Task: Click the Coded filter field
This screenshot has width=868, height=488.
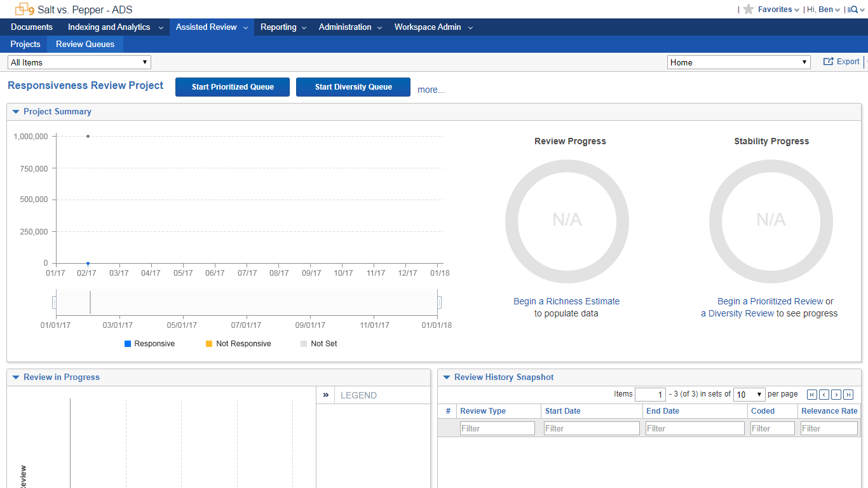Action: coord(773,428)
